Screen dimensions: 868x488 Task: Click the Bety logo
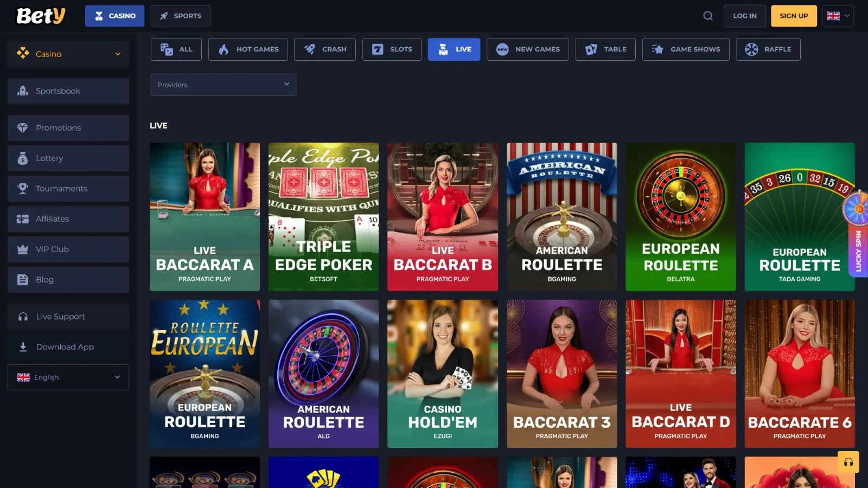(x=41, y=16)
